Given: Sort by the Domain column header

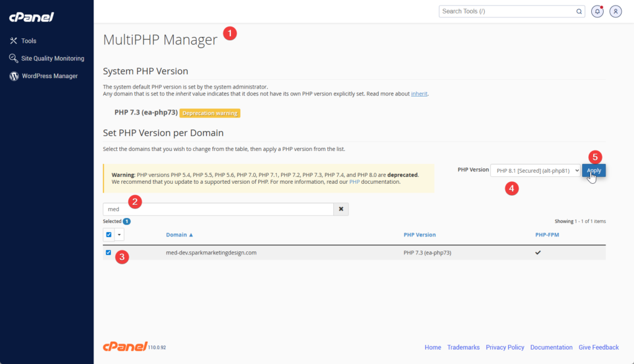Looking at the screenshot, I should (180, 235).
